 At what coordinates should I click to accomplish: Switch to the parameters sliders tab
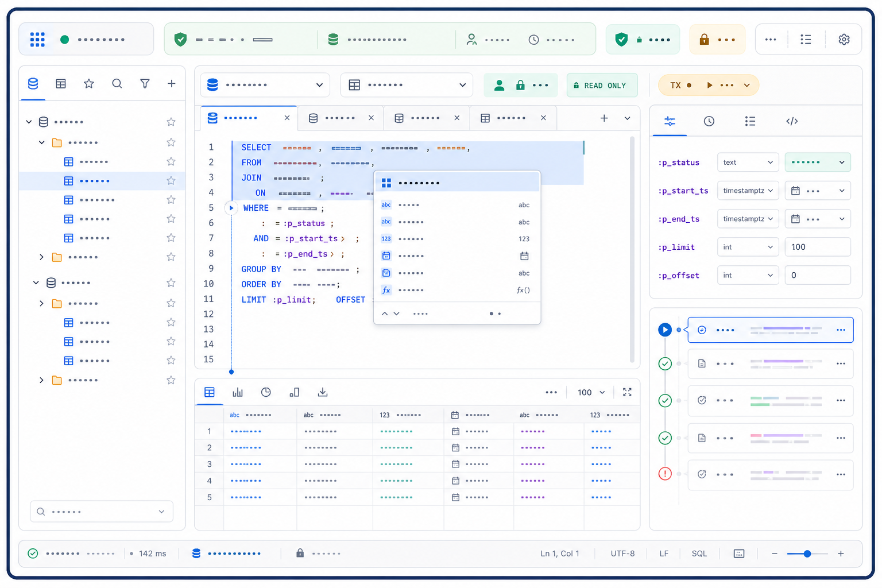[x=670, y=121]
